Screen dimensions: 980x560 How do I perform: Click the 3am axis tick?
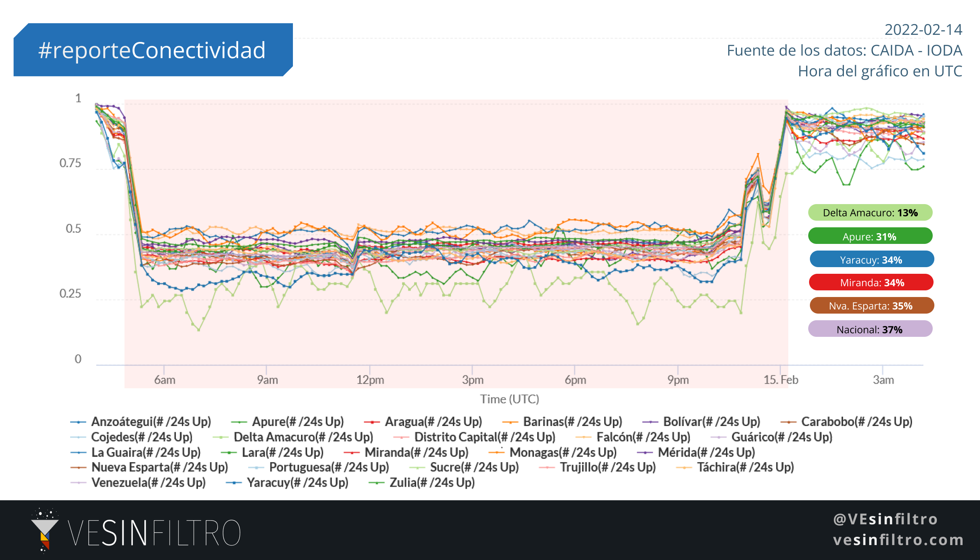pyautogui.click(x=883, y=380)
